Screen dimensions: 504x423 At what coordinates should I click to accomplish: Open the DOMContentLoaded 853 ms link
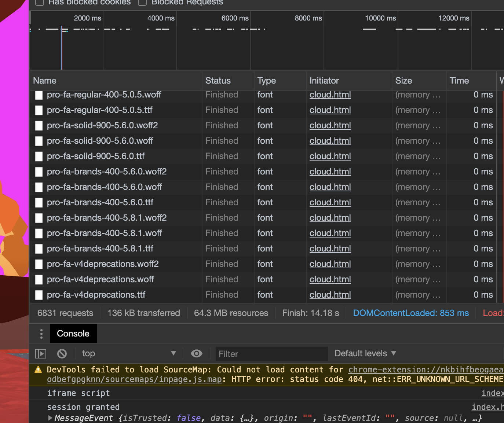tap(411, 313)
